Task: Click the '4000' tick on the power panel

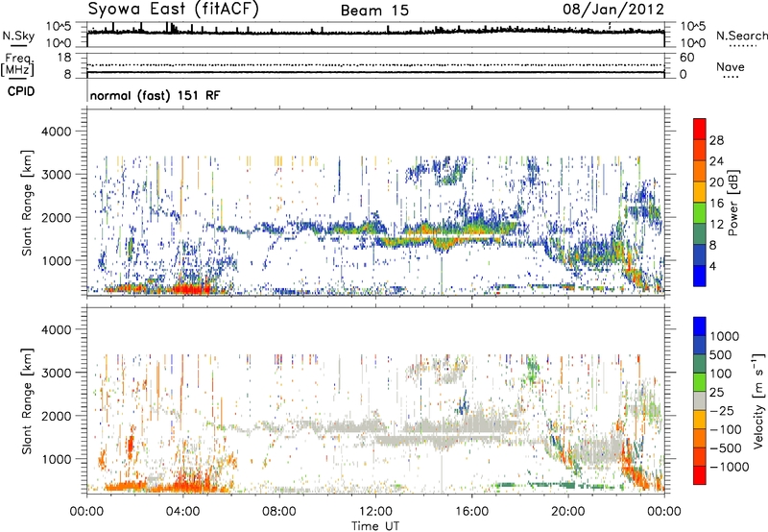Action: 56,132
